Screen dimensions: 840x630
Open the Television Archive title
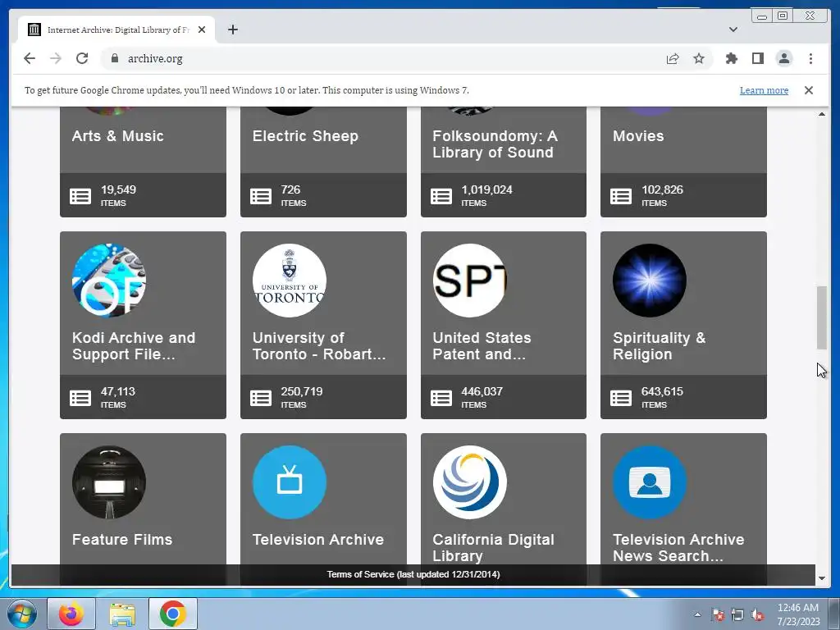[x=317, y=540]
